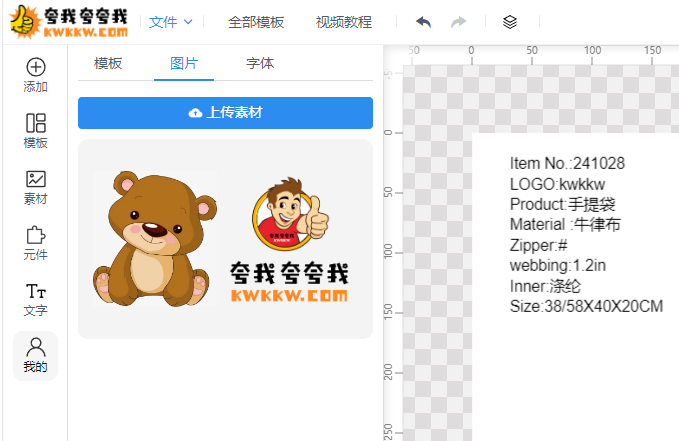The width and height of the screenshot is (679, 441).
Task: Click the 'Zipper:#' text line
Action: pyautogui.click(x=538, y=245)
